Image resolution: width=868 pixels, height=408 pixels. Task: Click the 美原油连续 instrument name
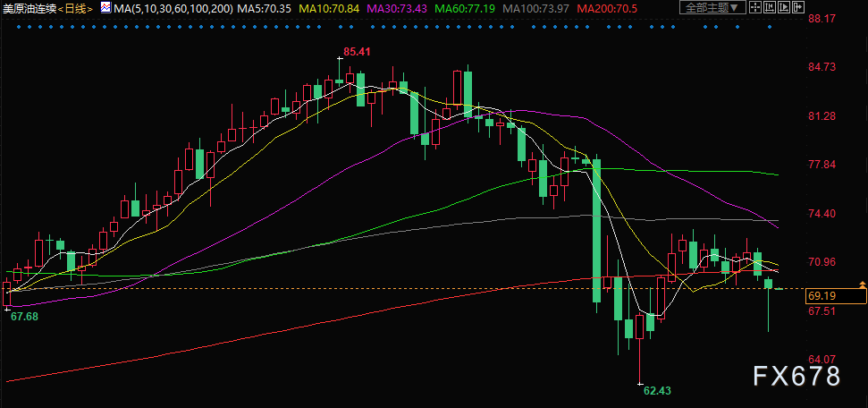point(29,8)
